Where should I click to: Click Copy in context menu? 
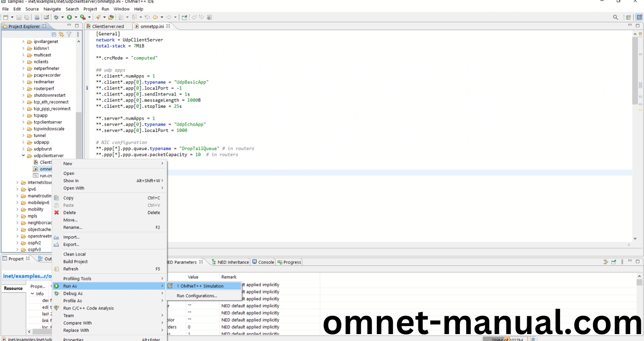click(x=109, y=198)
